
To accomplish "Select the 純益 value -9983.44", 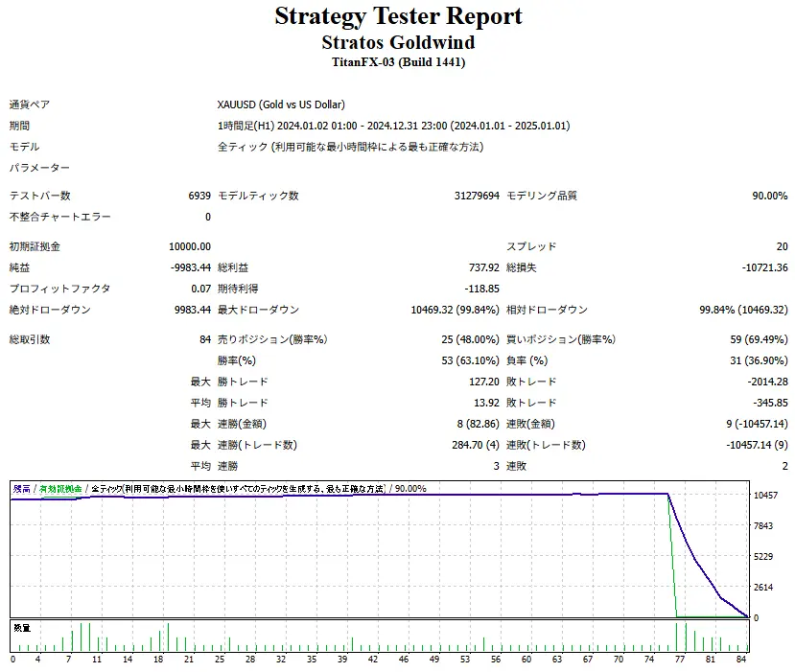I will [x=191, y=267].
